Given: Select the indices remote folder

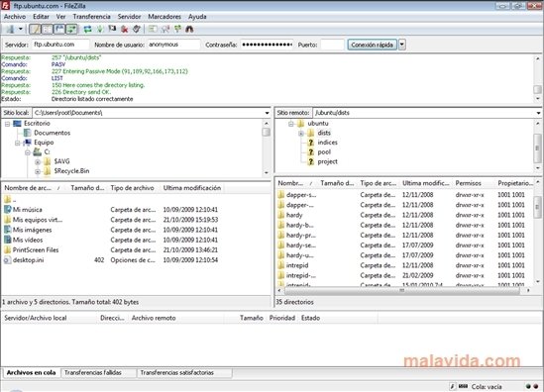Looking at the screenshot, I should (x=328, y=143).
